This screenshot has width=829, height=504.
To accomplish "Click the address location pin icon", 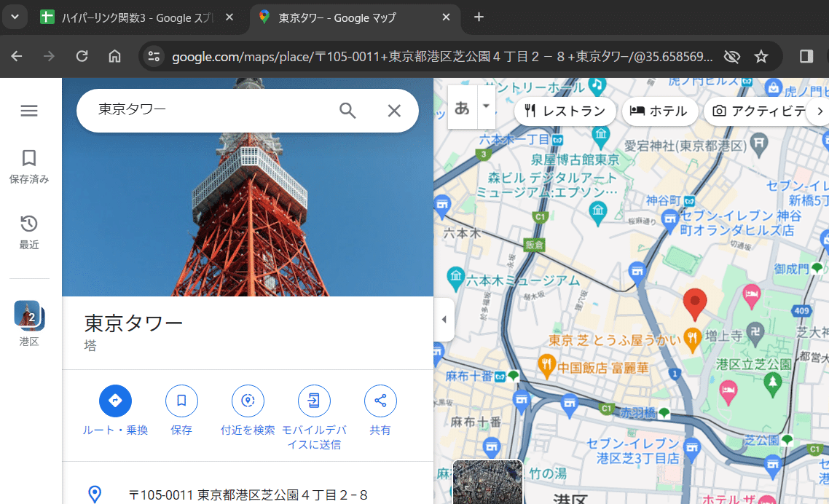I will point(95,495).
